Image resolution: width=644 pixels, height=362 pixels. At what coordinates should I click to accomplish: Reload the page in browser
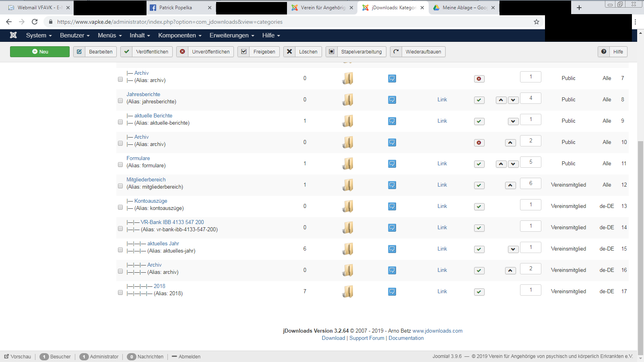click(x=35, y=22)
